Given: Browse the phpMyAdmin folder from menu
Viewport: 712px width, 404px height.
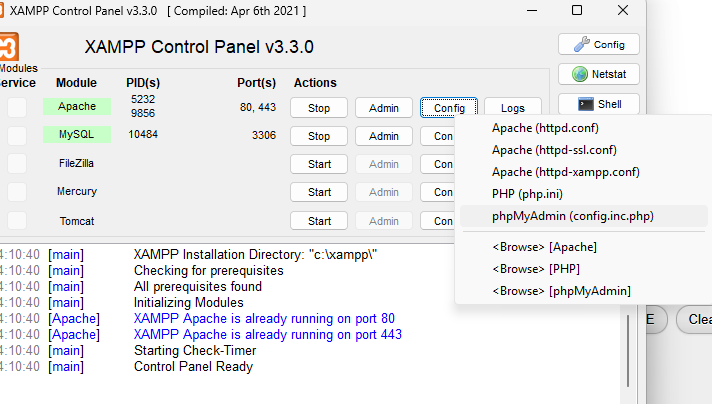Looking at the screenshot, I should click(561, 290).
